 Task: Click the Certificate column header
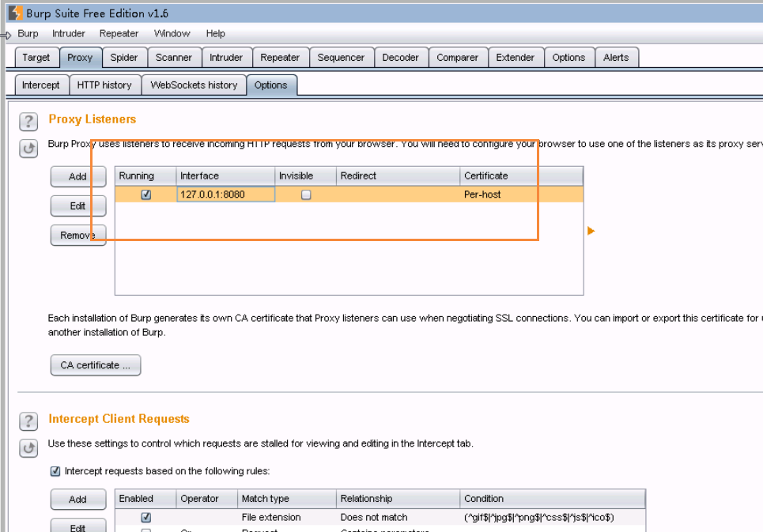pyautogui.click(x=522, y=175)
